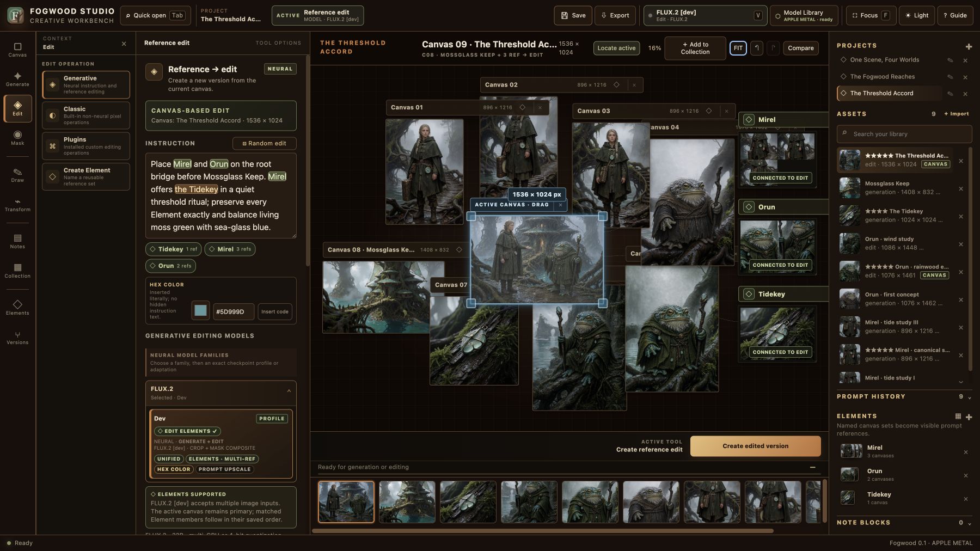980x551 pixels.
Task: Open the Edit tool tab in sidebar
Action: tap(17, 108)
